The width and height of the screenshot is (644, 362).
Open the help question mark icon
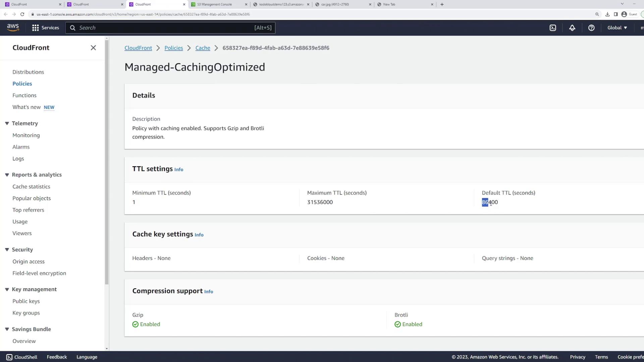pos(591,28)
